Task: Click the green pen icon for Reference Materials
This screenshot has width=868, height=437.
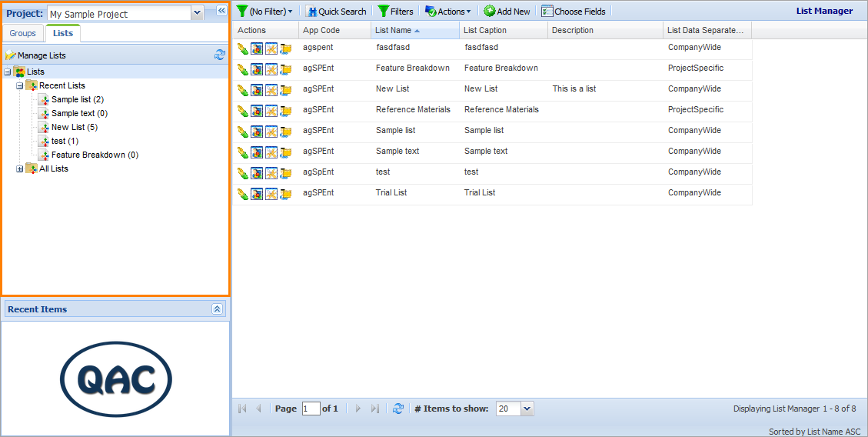Action: point(242,111)
